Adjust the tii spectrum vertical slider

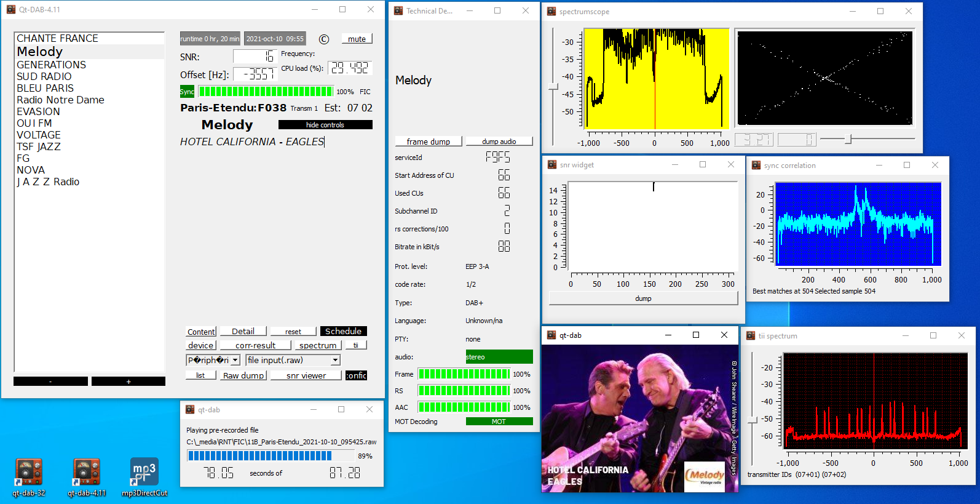click(x=752, y=420)
